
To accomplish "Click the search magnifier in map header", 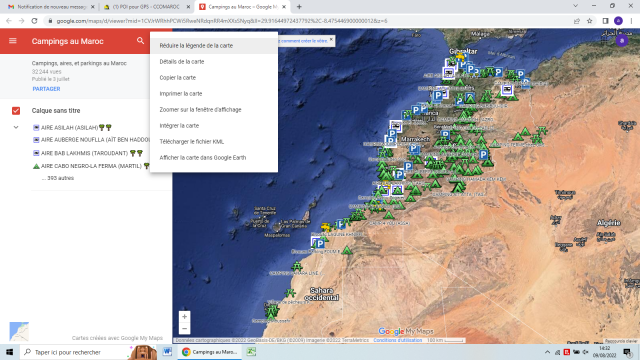I will click(140, 40).
